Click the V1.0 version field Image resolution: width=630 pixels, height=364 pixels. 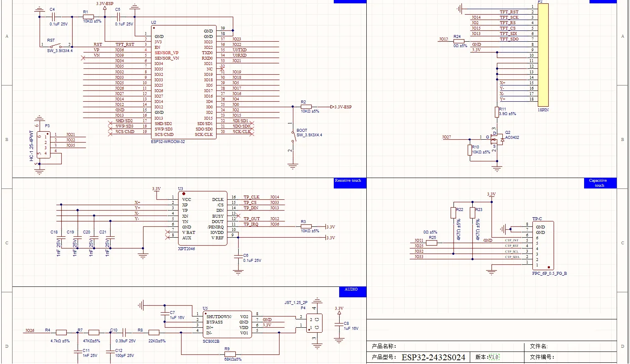click(494, 357)
